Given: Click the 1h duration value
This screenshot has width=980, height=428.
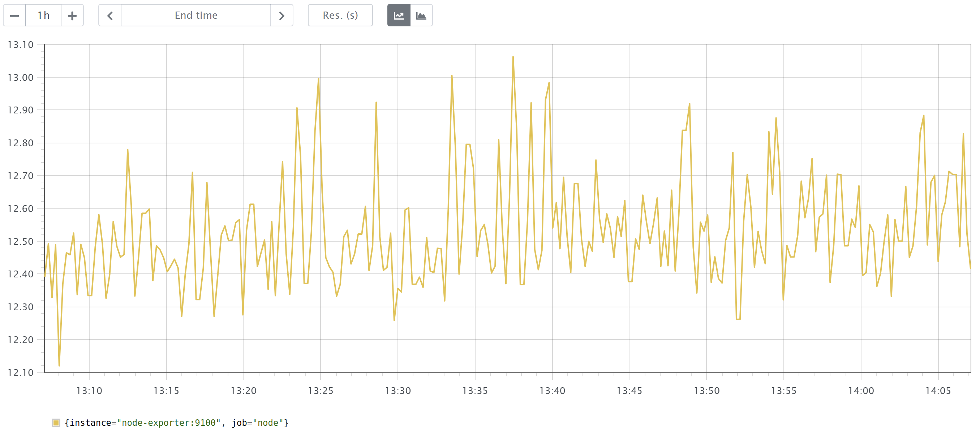Looking at the screenshot, I should pos(43,15).
